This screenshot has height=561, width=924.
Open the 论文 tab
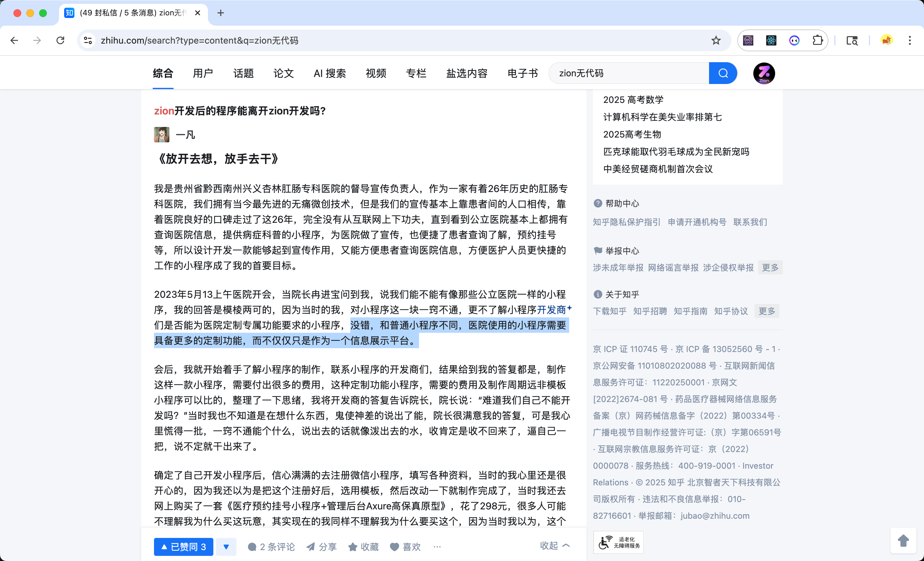(284, 73)
